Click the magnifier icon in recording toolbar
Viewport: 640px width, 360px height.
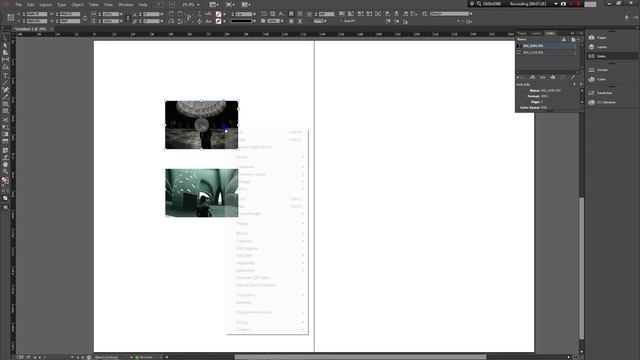pos(479,4)
